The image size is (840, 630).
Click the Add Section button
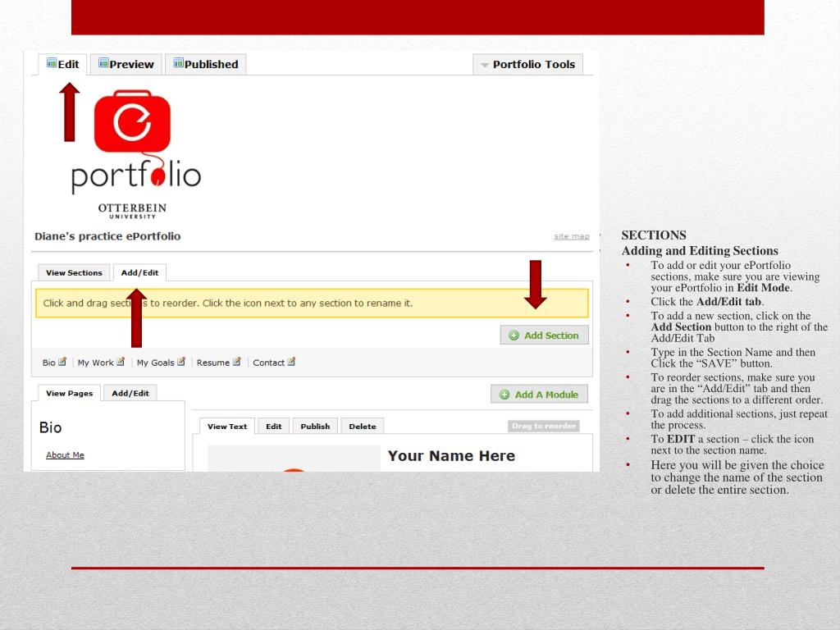(x=544, y=335)
